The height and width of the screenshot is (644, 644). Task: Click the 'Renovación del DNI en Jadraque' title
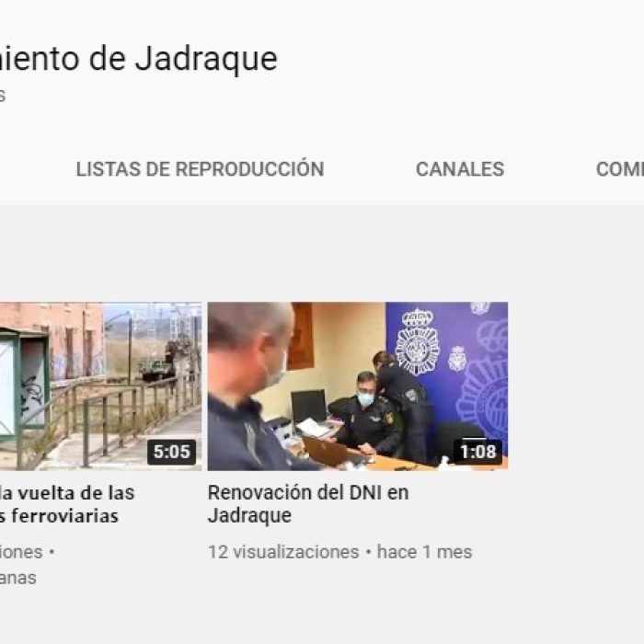point(308,504)
